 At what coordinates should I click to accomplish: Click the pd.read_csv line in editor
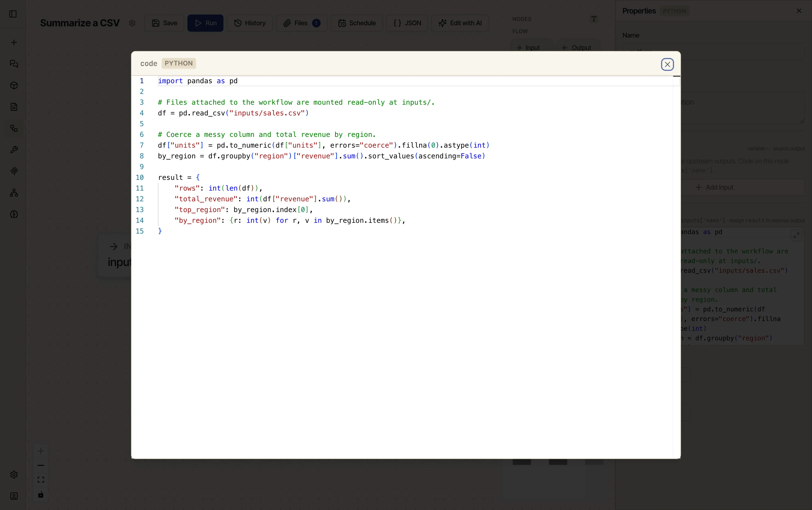coord(233,113)
